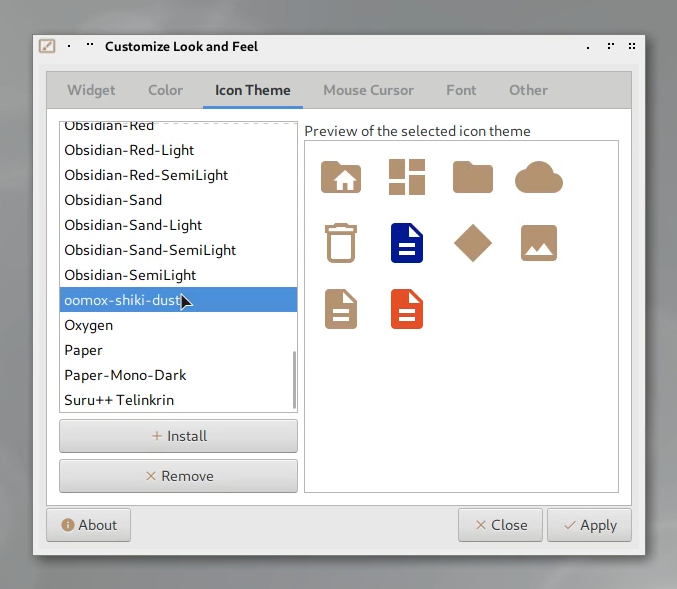Click the partially visible Obsidian-Red row
677x589 pixels.
click(x=178, y=128)
